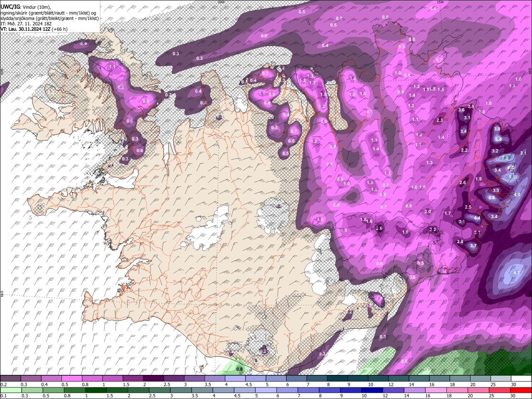Select the rain legend swatch labeled 2.5
The height and width of the screenshot is (399, 532).
[x=160, y=390]
